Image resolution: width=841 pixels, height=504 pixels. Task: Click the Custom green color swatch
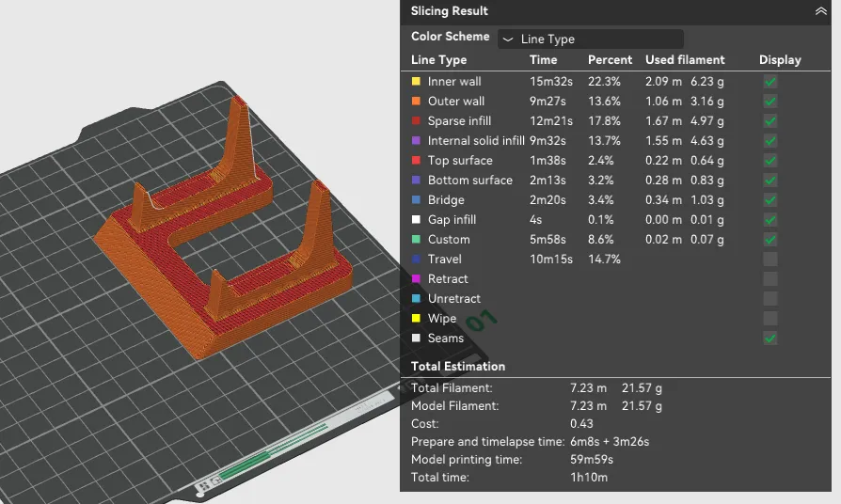click(x=416, y=240)
